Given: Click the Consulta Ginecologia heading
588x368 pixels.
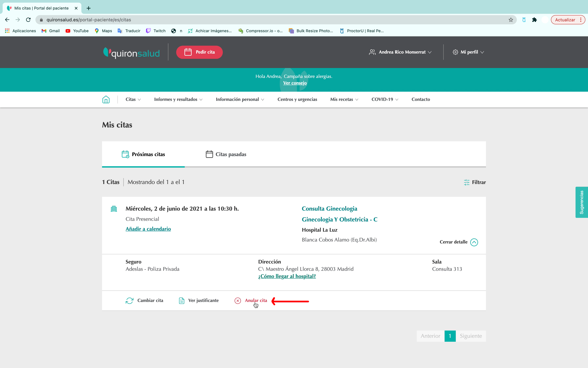Looking at the screenshot, I should pos(329,209).
